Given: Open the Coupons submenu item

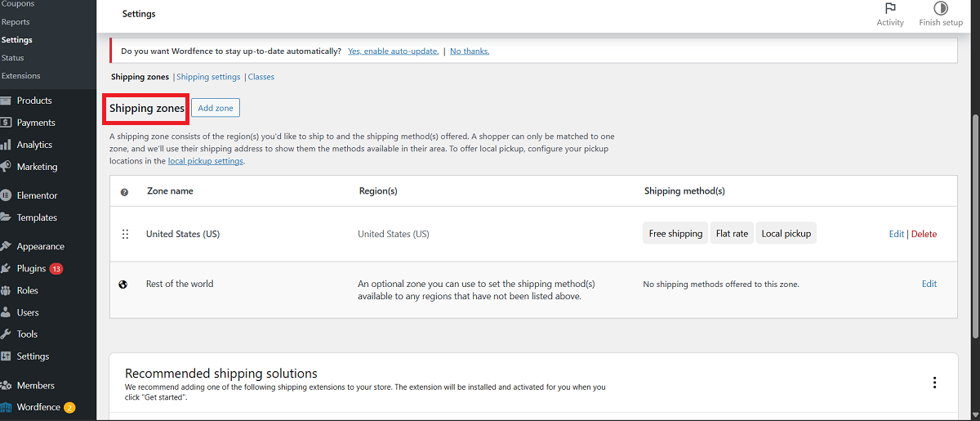Looking at the screenshot, I should click(18, 4).
